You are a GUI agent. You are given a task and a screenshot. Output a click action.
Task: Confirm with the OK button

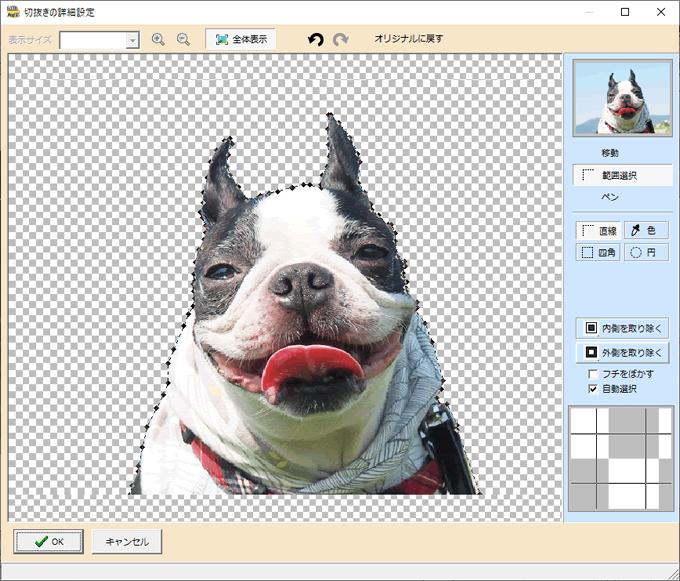click(49, 541)
